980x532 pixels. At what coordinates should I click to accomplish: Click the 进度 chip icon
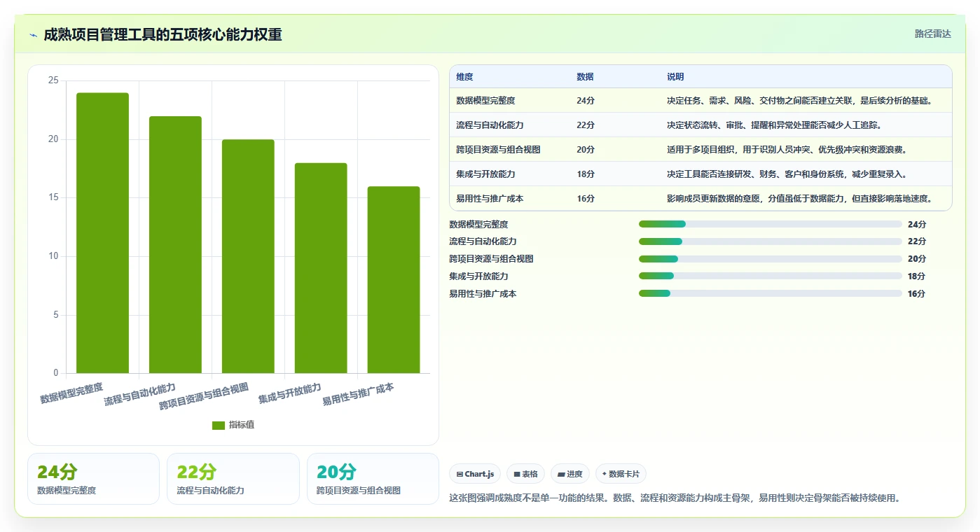coord(561,474)
